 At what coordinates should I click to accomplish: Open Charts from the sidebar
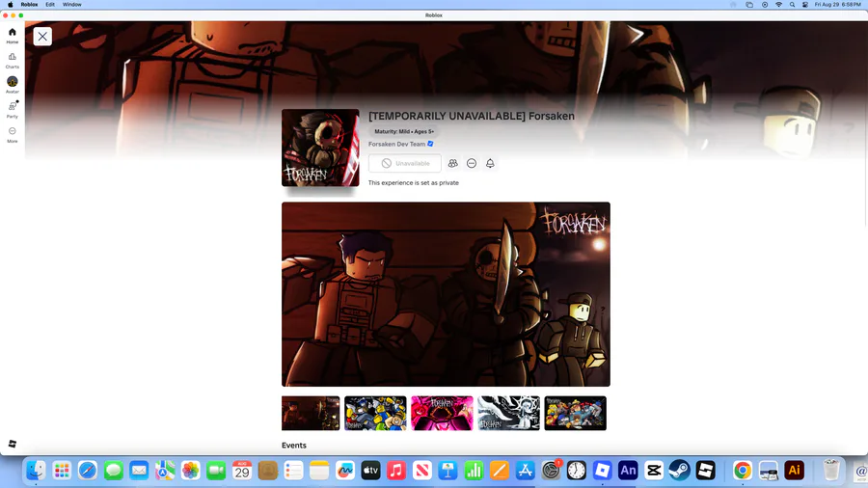[13, 61]
